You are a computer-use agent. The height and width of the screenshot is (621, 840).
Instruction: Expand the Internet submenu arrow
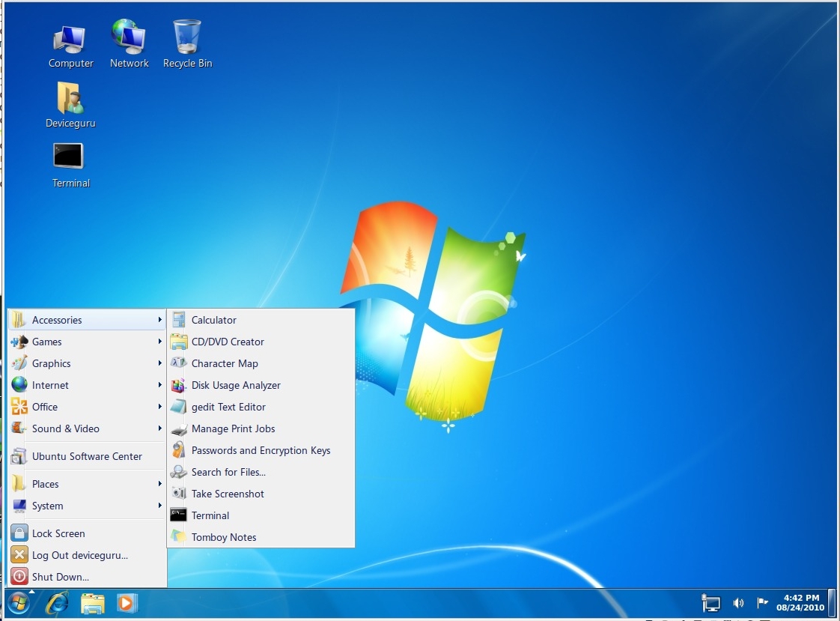tap(159, 385)
